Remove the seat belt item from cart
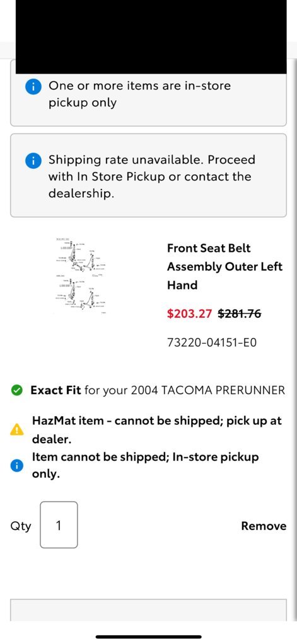 264,526
